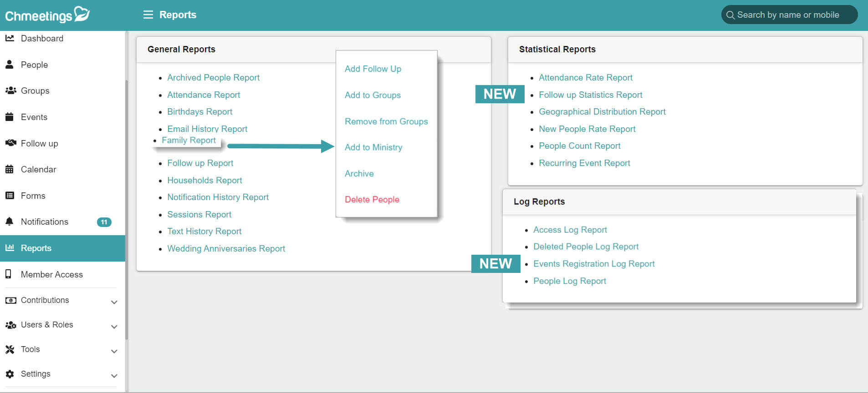Select Delete People in red
868x393 pixels.
click(x=372, y=199)
